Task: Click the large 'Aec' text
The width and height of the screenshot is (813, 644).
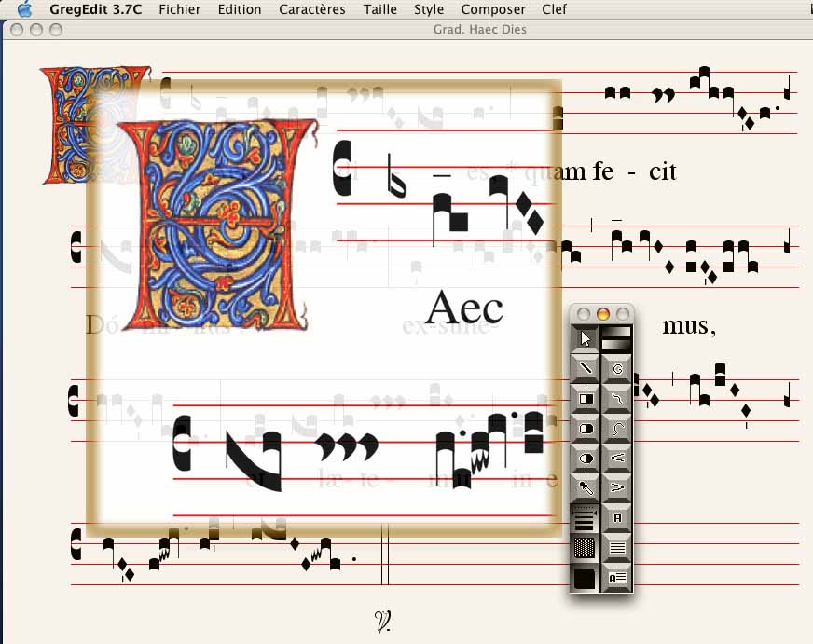Action: coord(464,308)
